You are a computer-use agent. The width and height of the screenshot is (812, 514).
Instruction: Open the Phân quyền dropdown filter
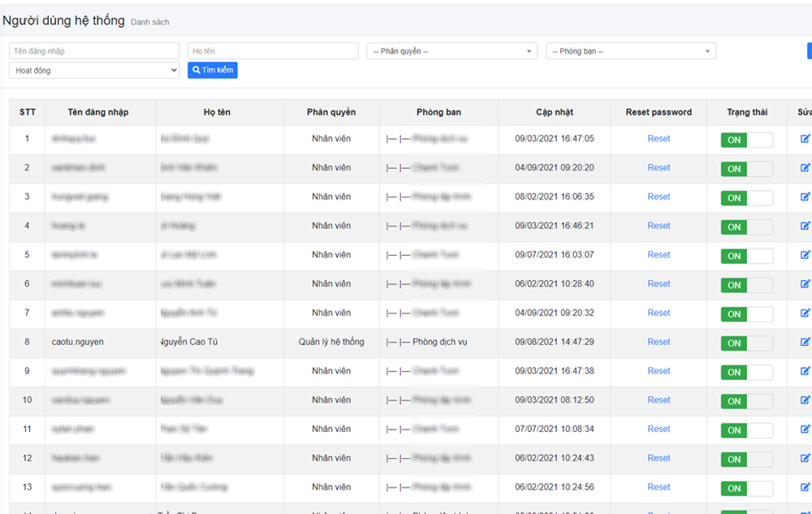(x=452, y=51)
